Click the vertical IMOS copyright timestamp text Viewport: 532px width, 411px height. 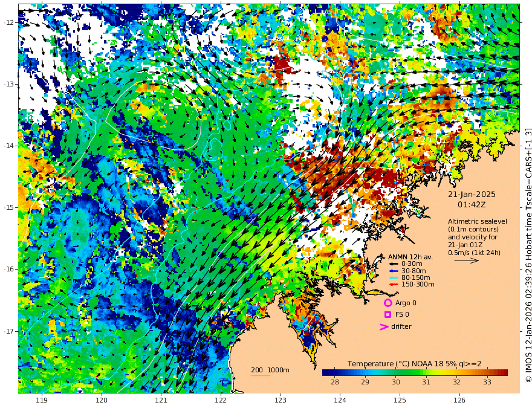coord(528,254)
